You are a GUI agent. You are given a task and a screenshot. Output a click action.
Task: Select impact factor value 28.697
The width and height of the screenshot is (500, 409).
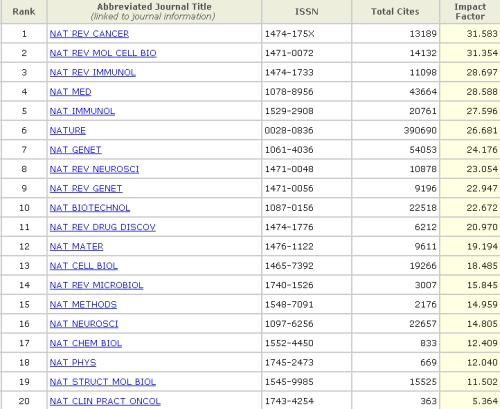(x=482, y=73)
